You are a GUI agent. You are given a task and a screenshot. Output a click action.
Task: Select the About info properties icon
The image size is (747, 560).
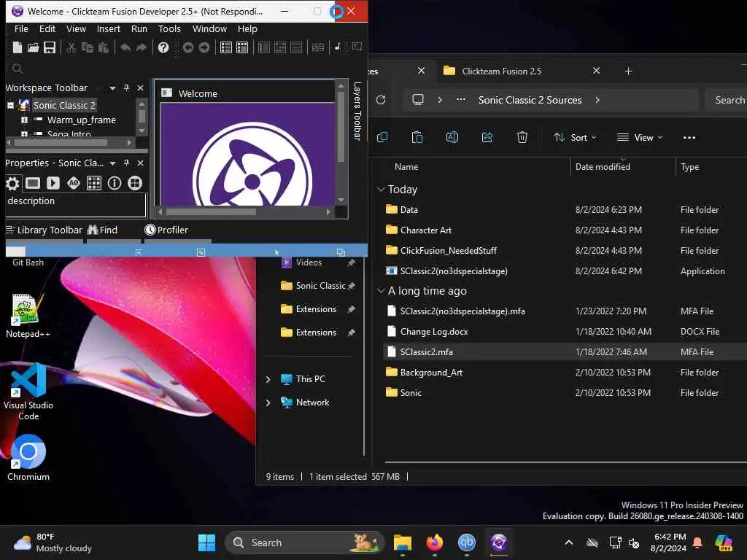(115, 183)
